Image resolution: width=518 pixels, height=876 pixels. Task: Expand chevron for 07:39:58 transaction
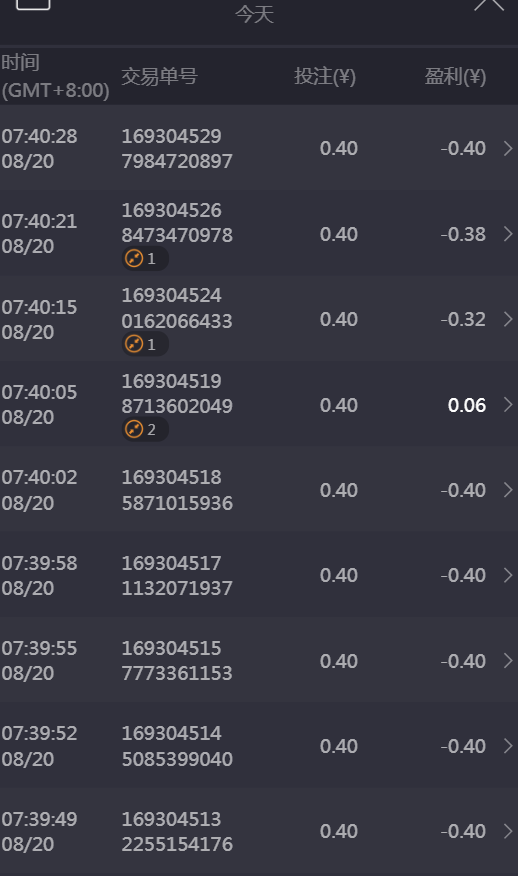tap(508, 575)
